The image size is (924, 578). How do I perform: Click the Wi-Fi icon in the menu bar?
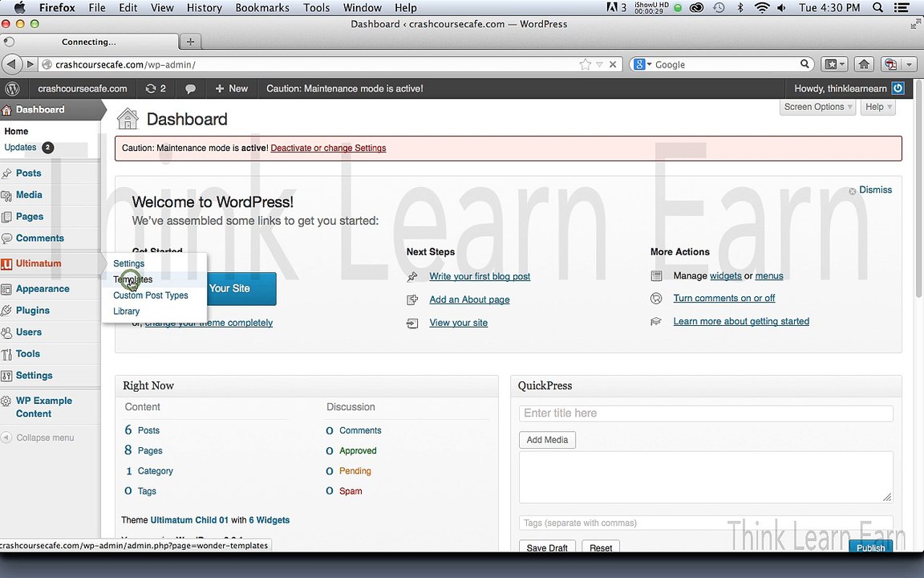point(762,8)
